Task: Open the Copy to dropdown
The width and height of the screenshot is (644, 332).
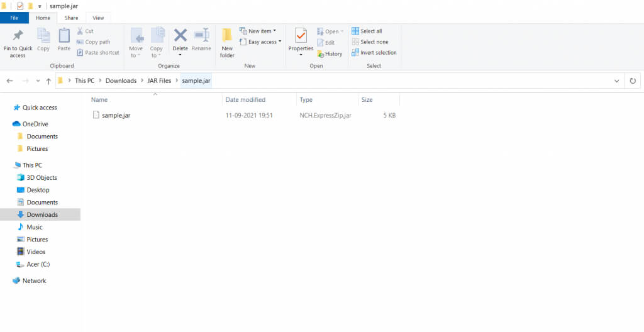Action: tap(157, 43)
